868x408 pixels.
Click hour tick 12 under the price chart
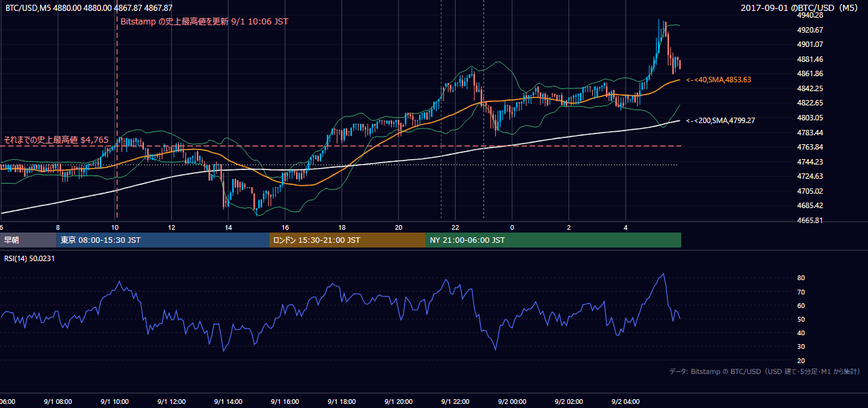pos(172,227)
